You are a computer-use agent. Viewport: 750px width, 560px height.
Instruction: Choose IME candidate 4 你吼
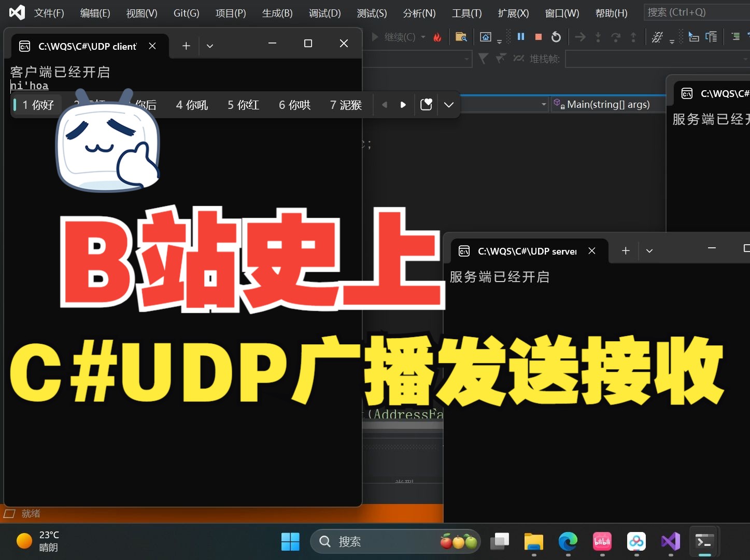192,105
